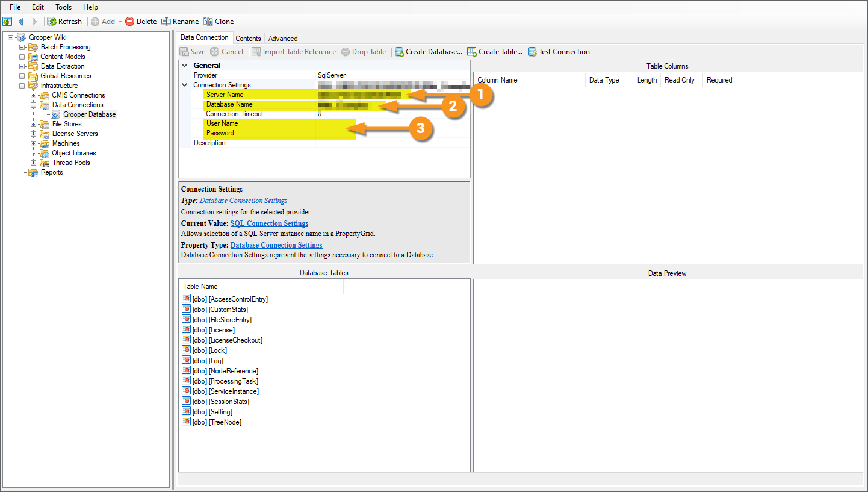Open the Help menu
This screenshot has width=868, height=492.
(x=90, y=7)
